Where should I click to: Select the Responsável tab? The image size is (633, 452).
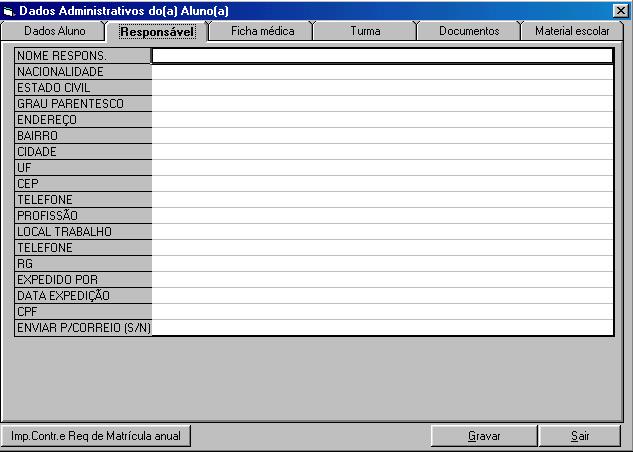157,32
